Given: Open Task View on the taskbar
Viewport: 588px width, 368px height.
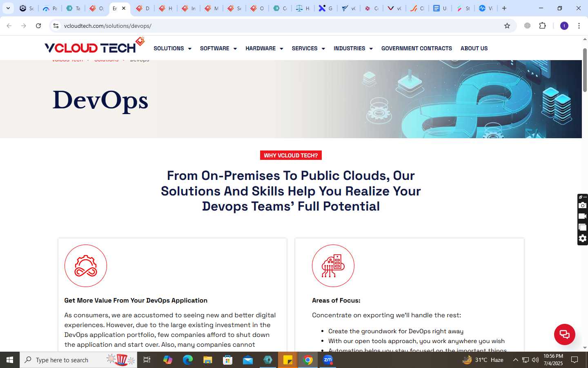Looking at the screenshot, I should tap(147, 360).
